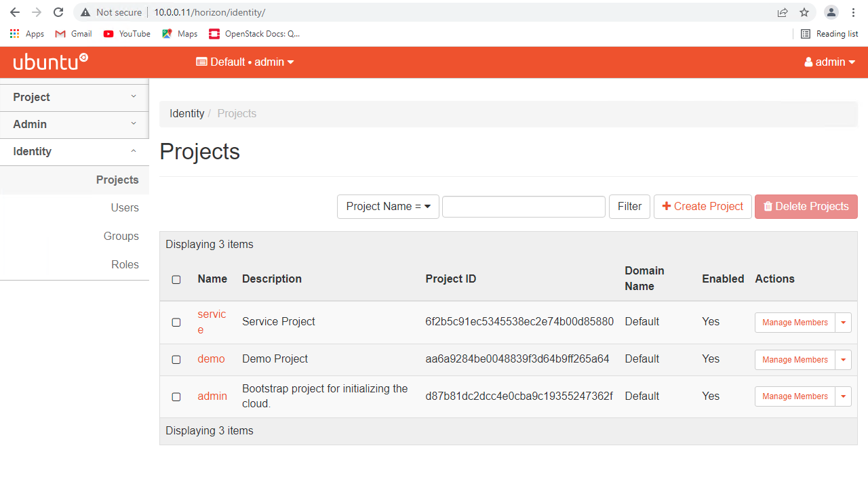The image size is (868, 492).
Task: Click the Delete Projects button
Action: click(806, 207)
